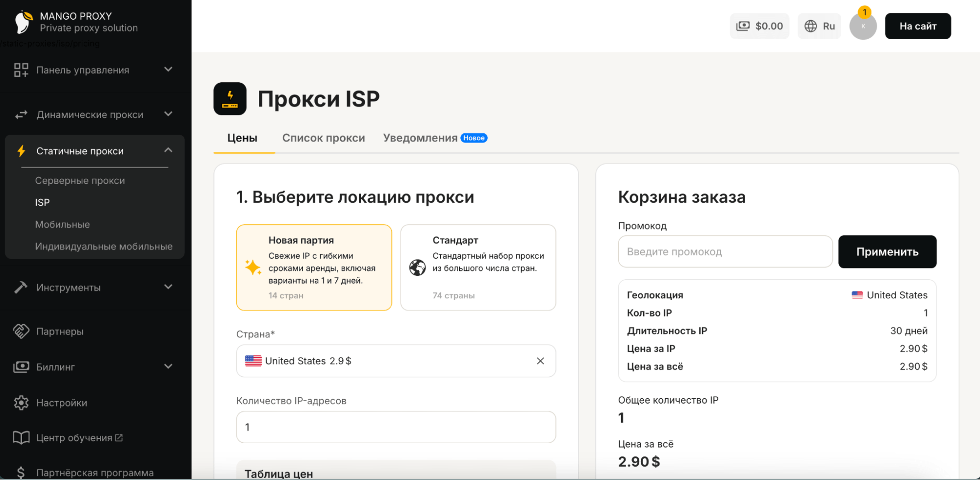The height and width of the screenshot is (480, 980).
Task: Click the dollar icon beside Партнёрская программа
Action: click(21, 473)
